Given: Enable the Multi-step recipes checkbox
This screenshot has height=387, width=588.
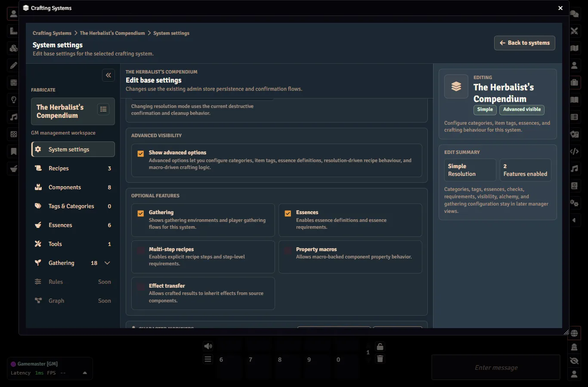Looking at the screenshot, I should [x=141, y=250].
